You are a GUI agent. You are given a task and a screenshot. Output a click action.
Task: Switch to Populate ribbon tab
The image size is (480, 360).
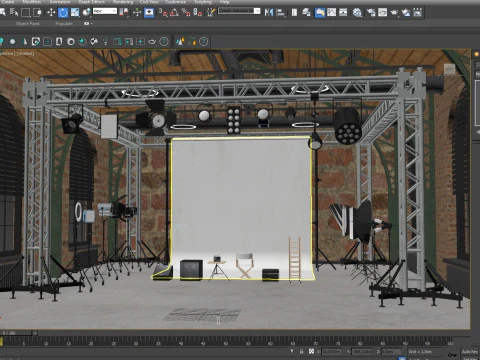point(64,24)
